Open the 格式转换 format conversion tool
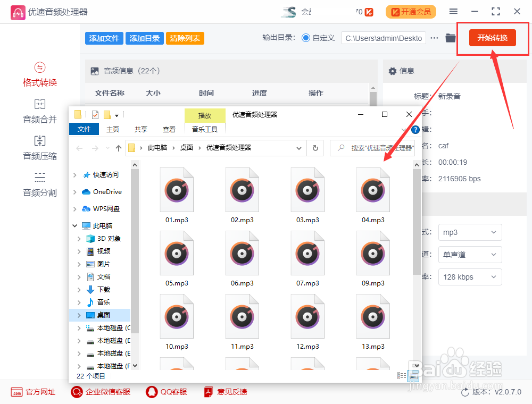The width and height of the screenshot is (532, 404). coord(40,74)
